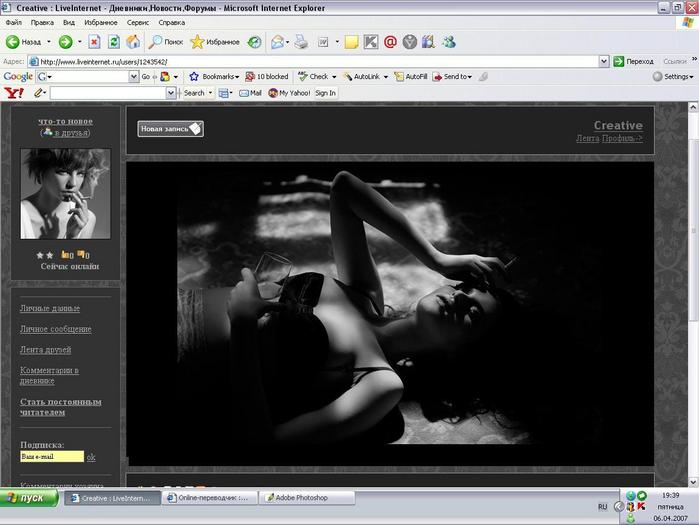Click the Google toolbar logo

click(18, 77)
